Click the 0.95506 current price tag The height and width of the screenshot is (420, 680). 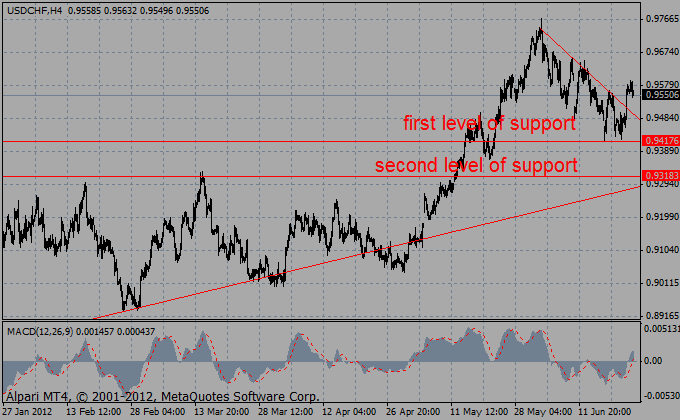661,95
